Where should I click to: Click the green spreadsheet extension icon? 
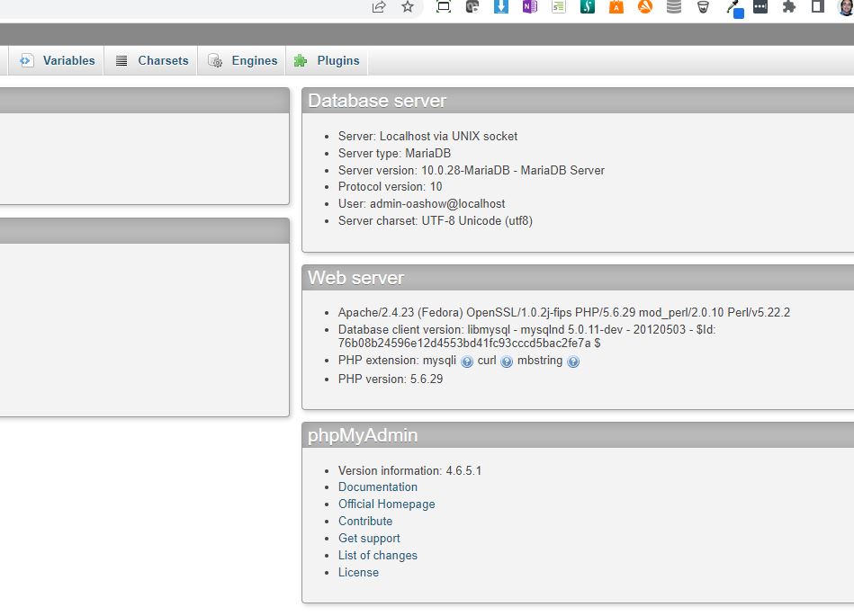[559, 6]
